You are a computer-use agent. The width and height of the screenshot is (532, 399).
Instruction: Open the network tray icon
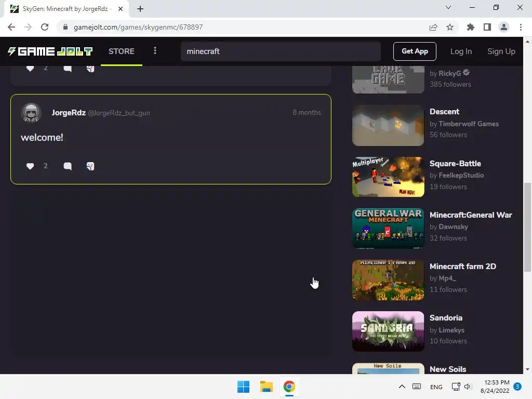[x=456, y=387]
